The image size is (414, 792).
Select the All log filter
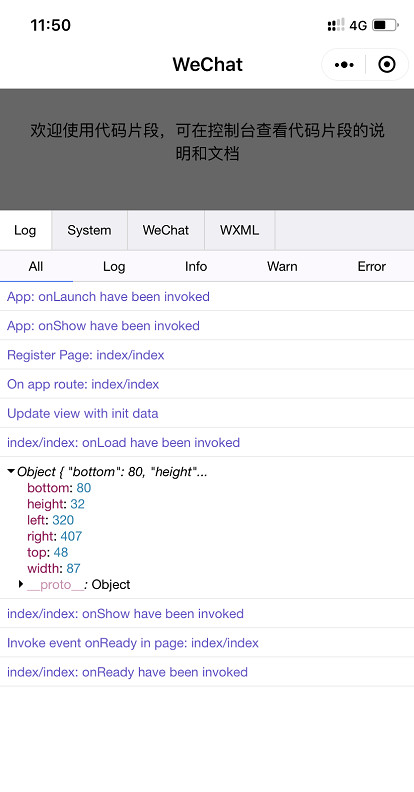pyautogui.click(x=36, y=266)
